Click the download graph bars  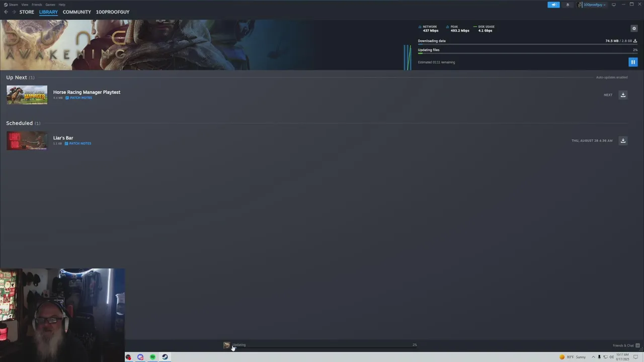point(408,57)
